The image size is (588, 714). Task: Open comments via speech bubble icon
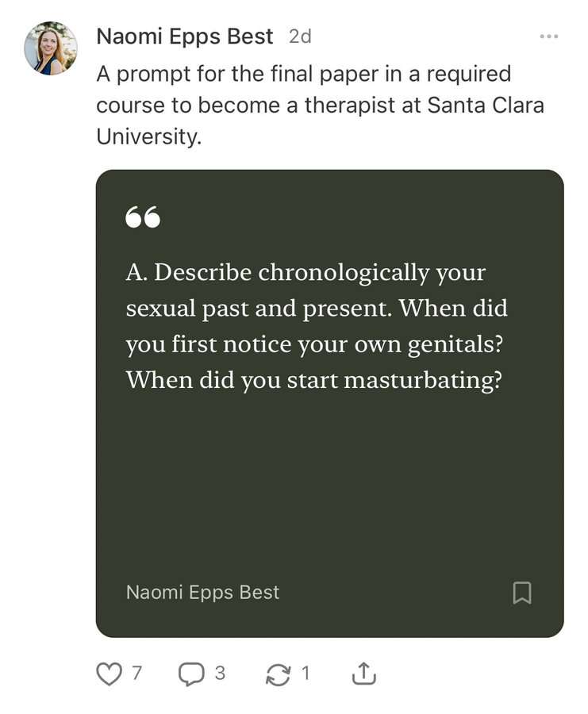pos(190,674)
